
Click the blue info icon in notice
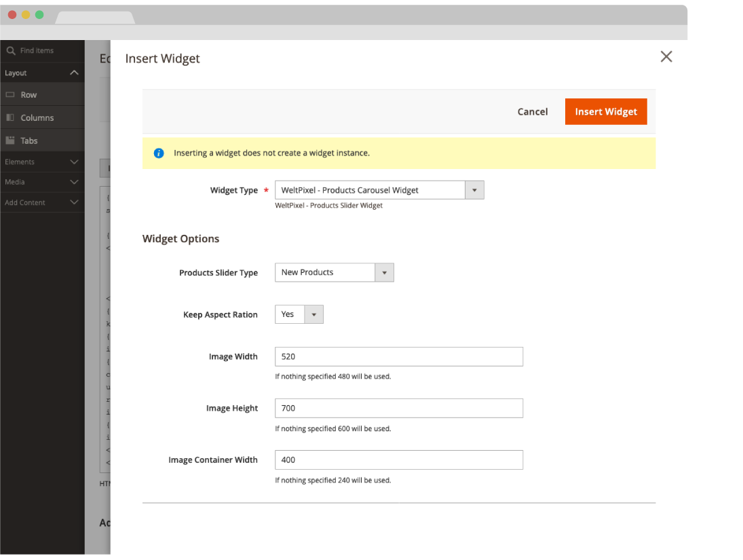click(159, 153)
